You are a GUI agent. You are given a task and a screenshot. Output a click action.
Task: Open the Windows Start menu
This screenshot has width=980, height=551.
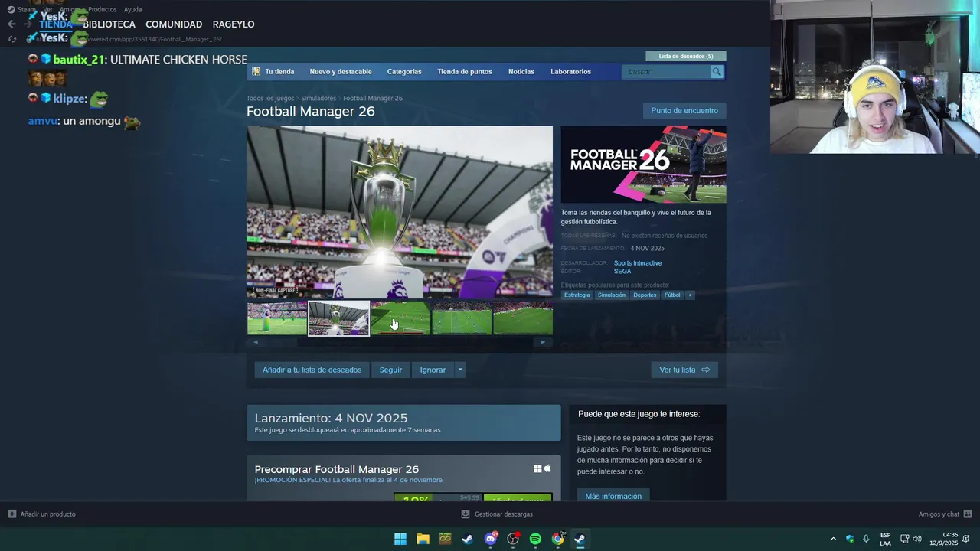(x=400, y=539)
